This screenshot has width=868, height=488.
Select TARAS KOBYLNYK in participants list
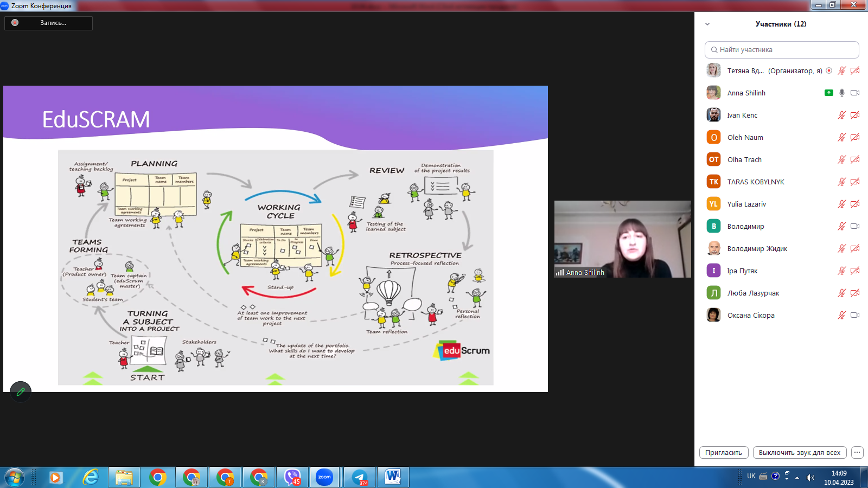(756, 182)
